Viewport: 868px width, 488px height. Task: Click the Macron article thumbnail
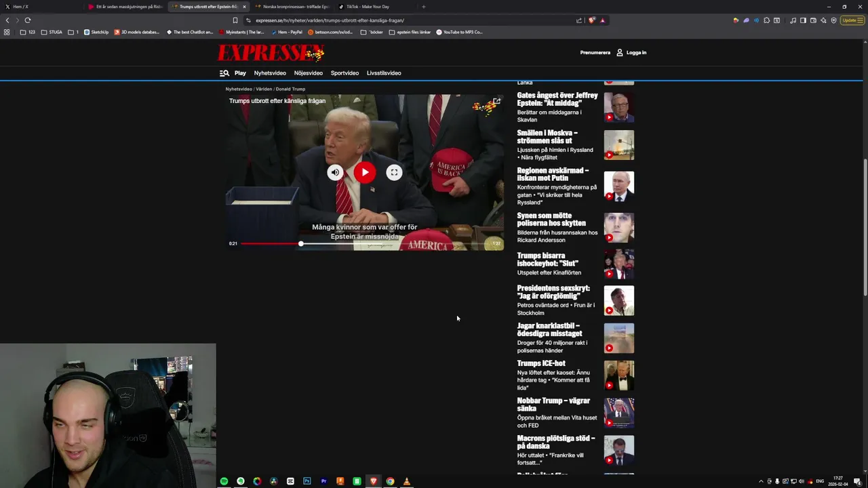[x=619, y=451]
